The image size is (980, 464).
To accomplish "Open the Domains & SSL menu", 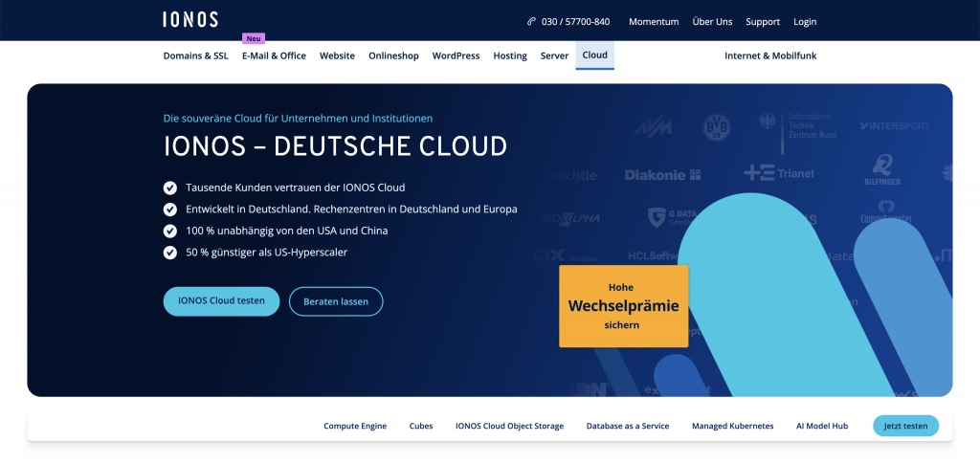I will click(x=195, y=55).
